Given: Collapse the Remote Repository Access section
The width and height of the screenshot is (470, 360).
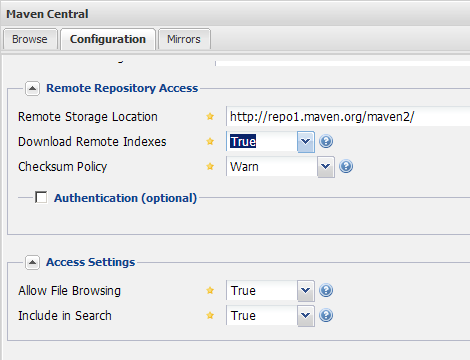Looking at the screenshot, I should point(32,88).
